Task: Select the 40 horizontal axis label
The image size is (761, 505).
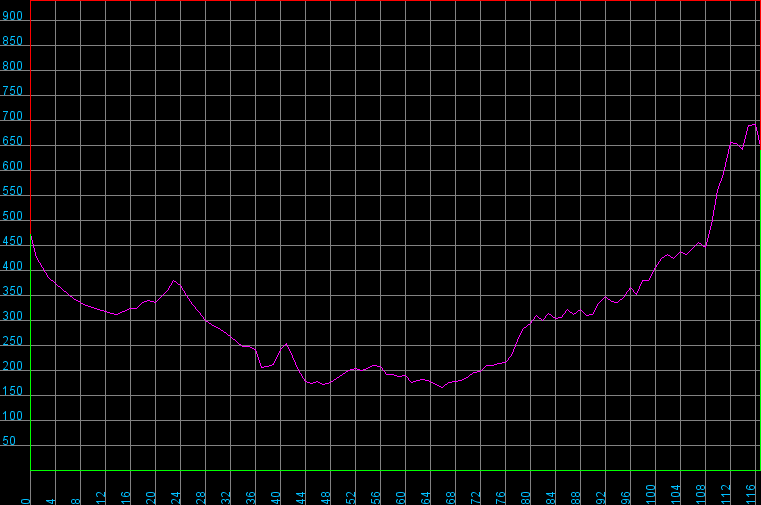Action: [276, 498]
